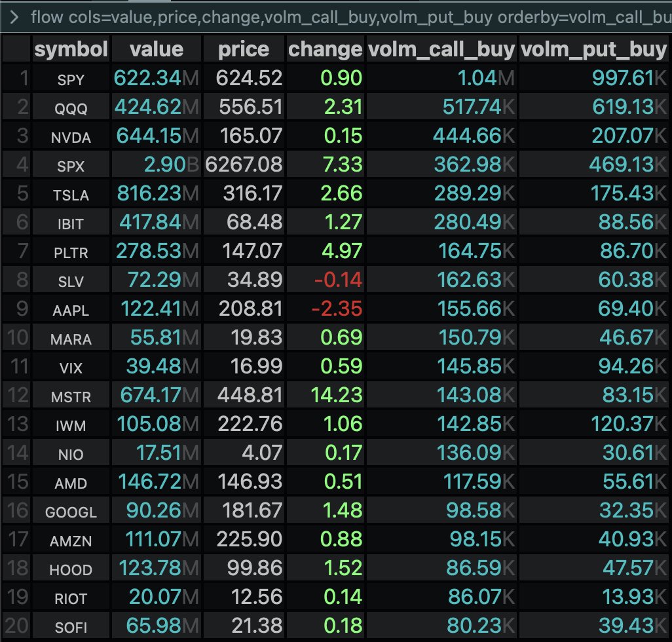Click RIOT put buy volume 13.93K
This screenshot has width=672, height=642.
pos(634,597)
